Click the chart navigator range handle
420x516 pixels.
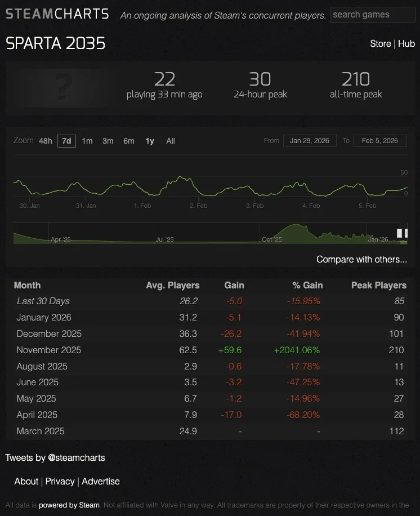tap(400, 233)
